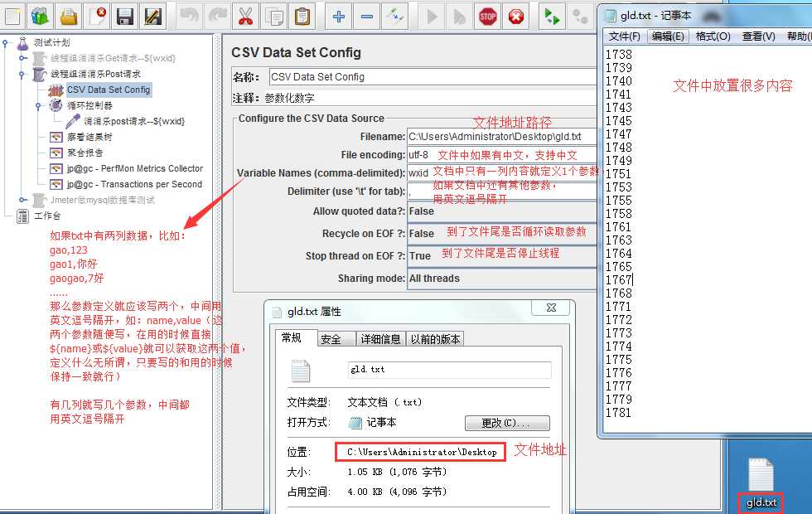Select CSV Data Set Config tree item
Image resolution: width=812 pixels, height=514 pixels.
109,90
